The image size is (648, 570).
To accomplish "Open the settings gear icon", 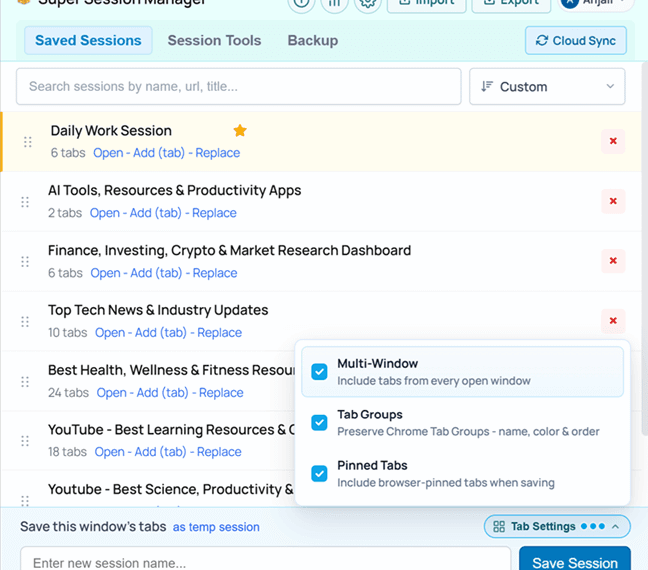I will point(367,4).
